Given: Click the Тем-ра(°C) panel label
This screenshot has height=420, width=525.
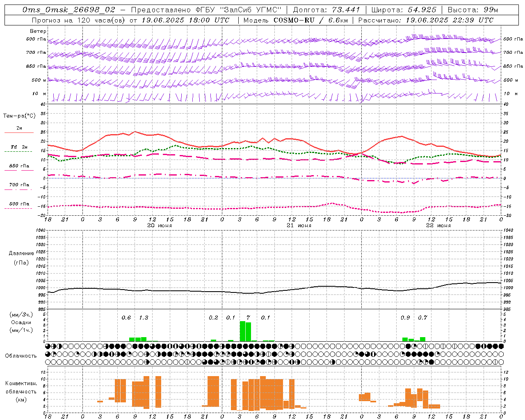Looking at the screenshot, I should (x=19, y=116).
